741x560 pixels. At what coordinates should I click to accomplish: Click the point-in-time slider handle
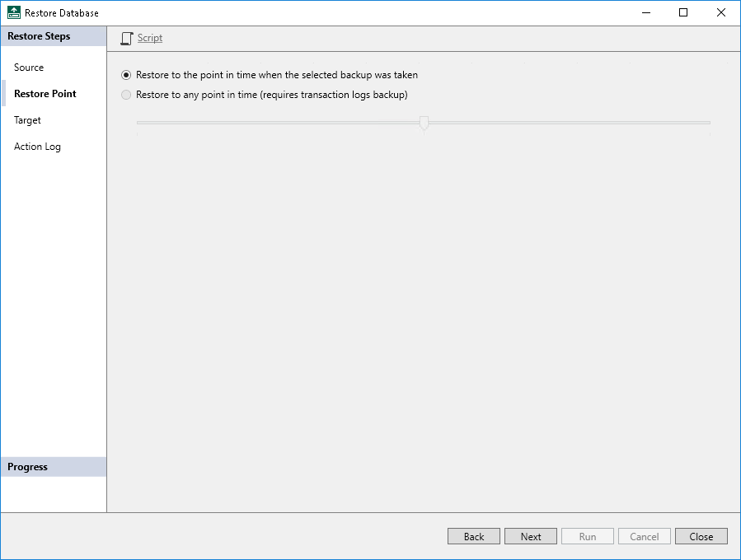424,122
